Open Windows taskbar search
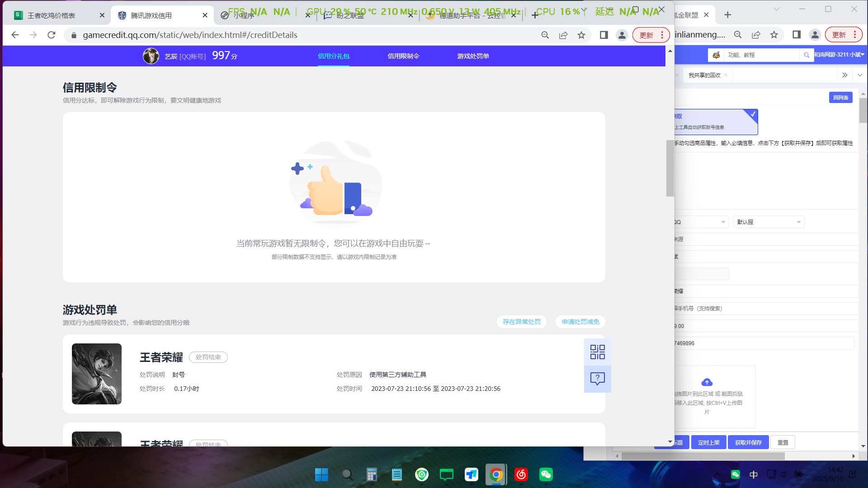The image size is (868, 488). 347,474
